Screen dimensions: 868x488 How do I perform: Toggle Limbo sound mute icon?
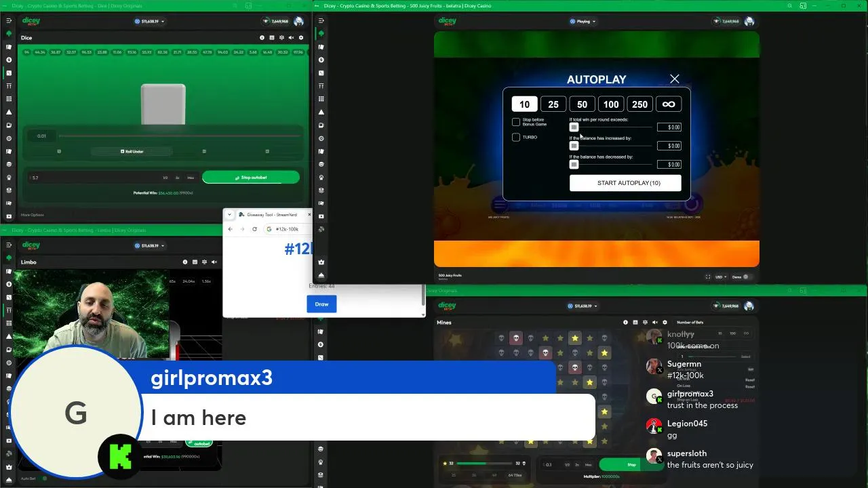tap(214, 262)
